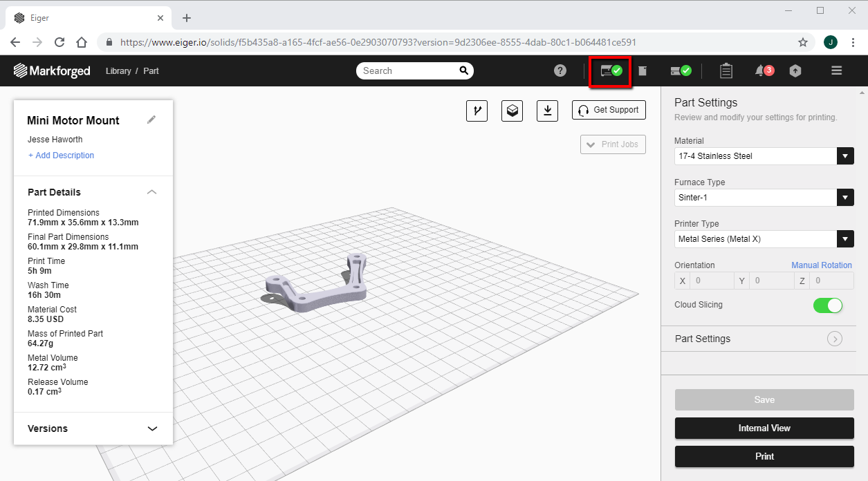Select the Mini Motor Mount title
Screen dimensions: 868x481
[73, 120]
